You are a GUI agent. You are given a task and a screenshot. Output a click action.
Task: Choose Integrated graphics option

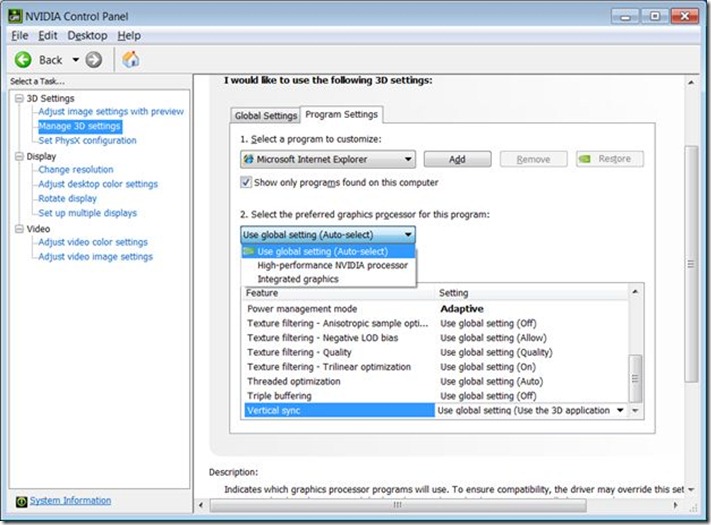(x=328, y=279)
